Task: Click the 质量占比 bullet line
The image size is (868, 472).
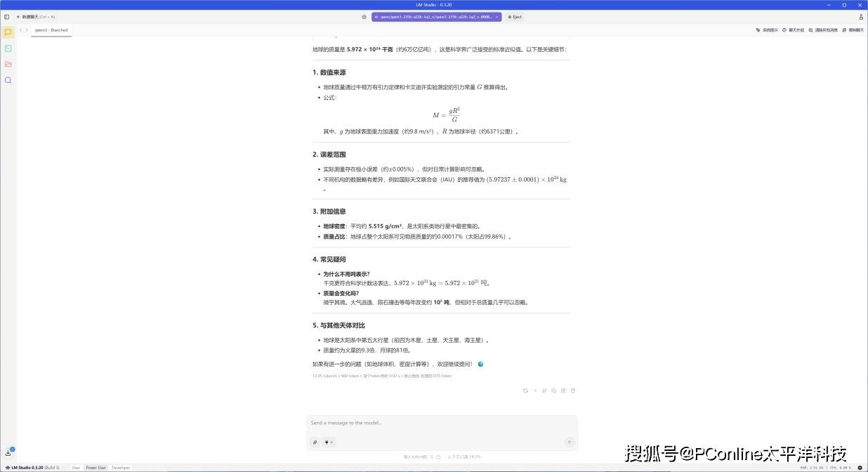Action: coord(417,237)
